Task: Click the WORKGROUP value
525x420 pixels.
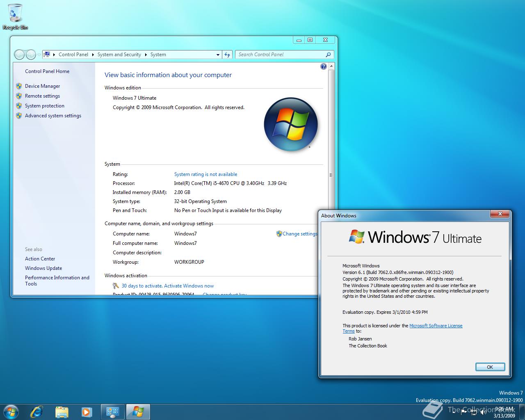Action: 189,262
